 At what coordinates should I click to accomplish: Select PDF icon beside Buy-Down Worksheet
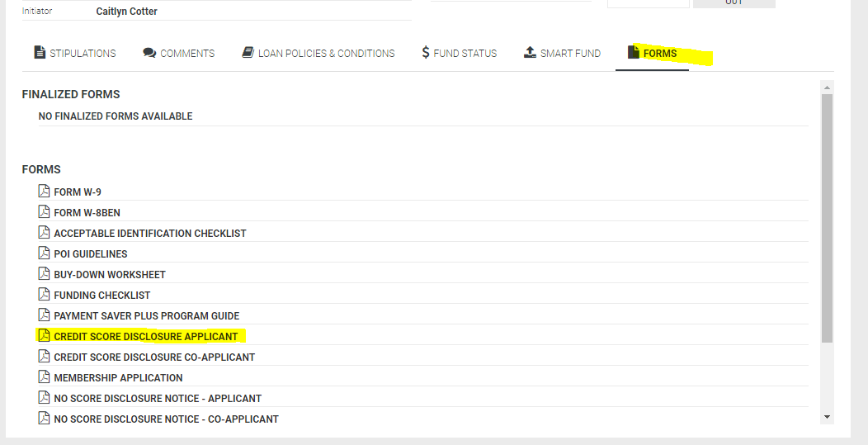click(x=44, y=274)
